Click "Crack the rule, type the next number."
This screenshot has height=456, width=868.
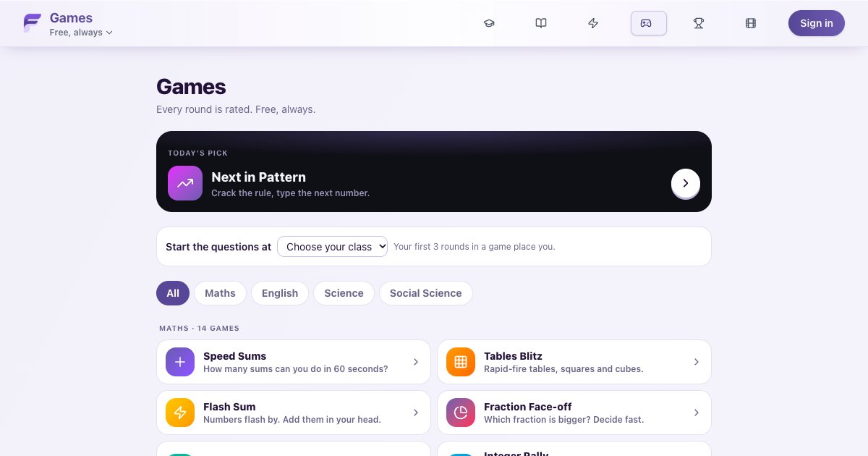coord(290,193)
